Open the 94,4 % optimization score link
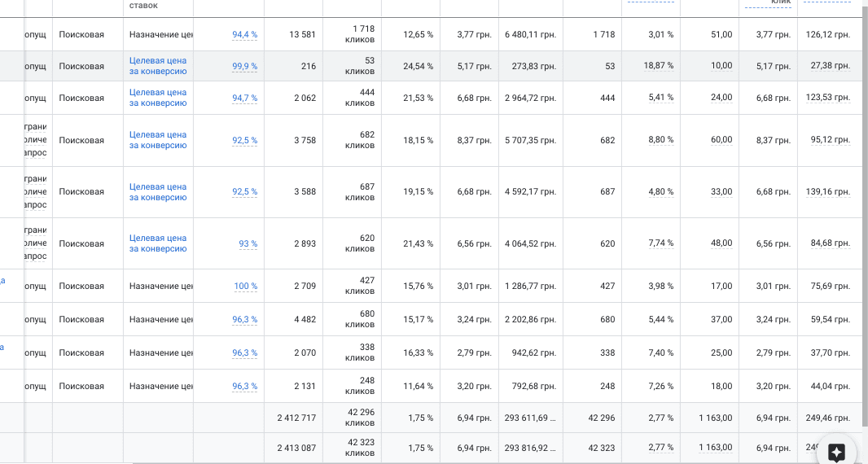This screenshot has width=868, height=464. 244,34
